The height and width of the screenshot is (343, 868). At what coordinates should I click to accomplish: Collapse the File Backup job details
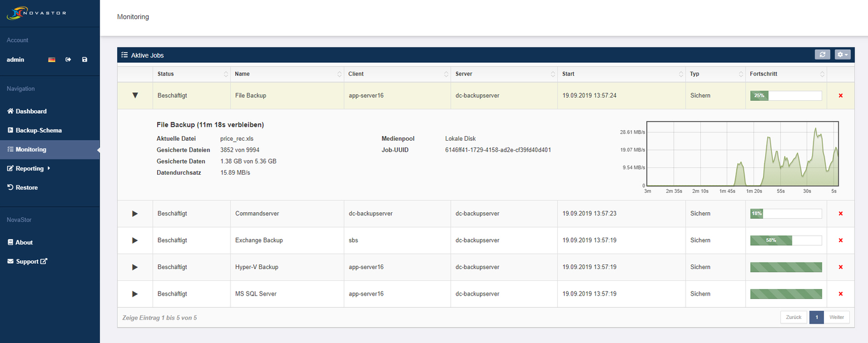[x=135, y=95]
